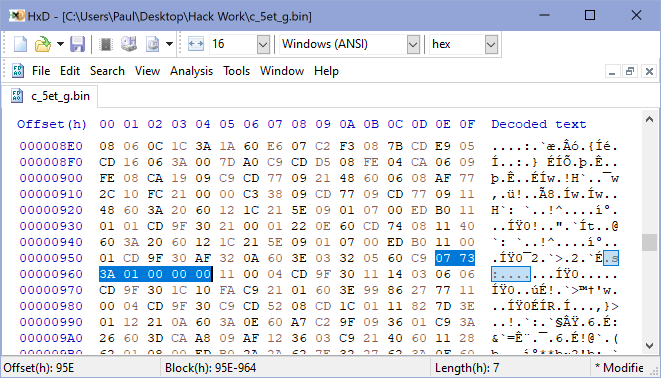This screenshot has height=378, width=661.
Task: Open the Tools menu
Action: pos(236,71)
